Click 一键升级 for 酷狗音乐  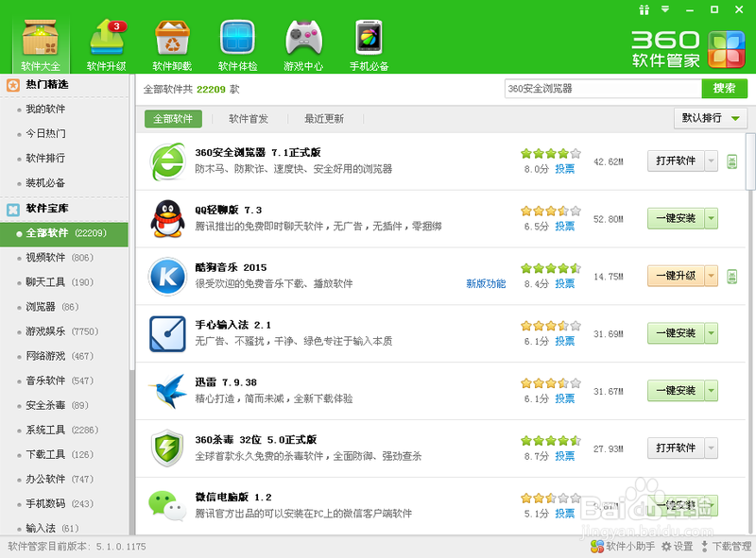pos(676,276)
